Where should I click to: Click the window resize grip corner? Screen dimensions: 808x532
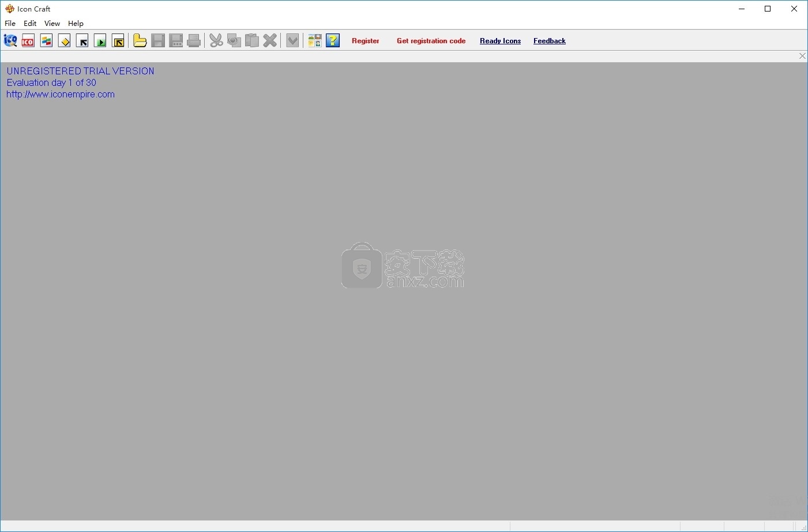(803, 527)
